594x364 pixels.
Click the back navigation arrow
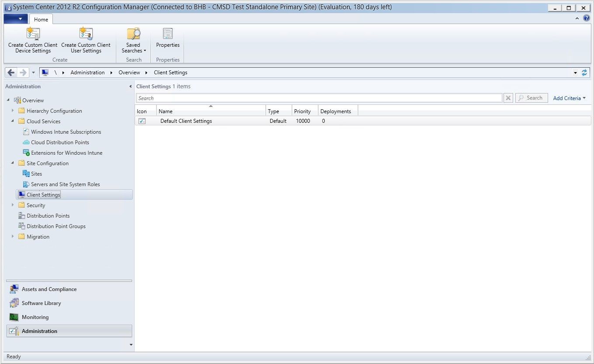point(11,72)
